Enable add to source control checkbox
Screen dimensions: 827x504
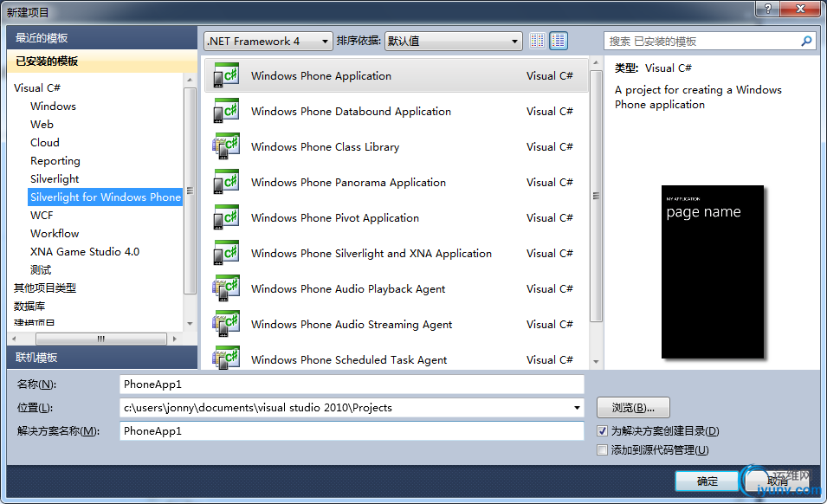click(x=603, y=449)
